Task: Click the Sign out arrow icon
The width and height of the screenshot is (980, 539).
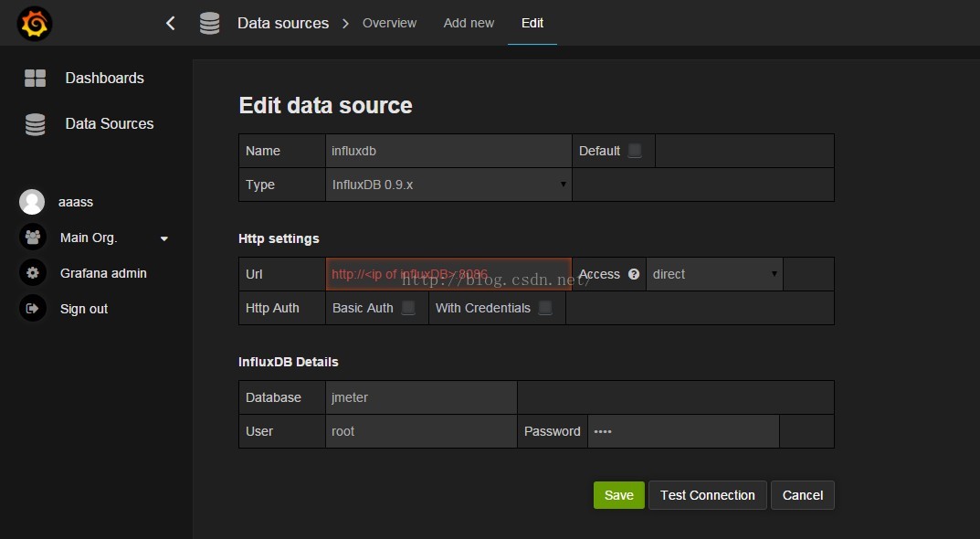Action: click(33, 308)
